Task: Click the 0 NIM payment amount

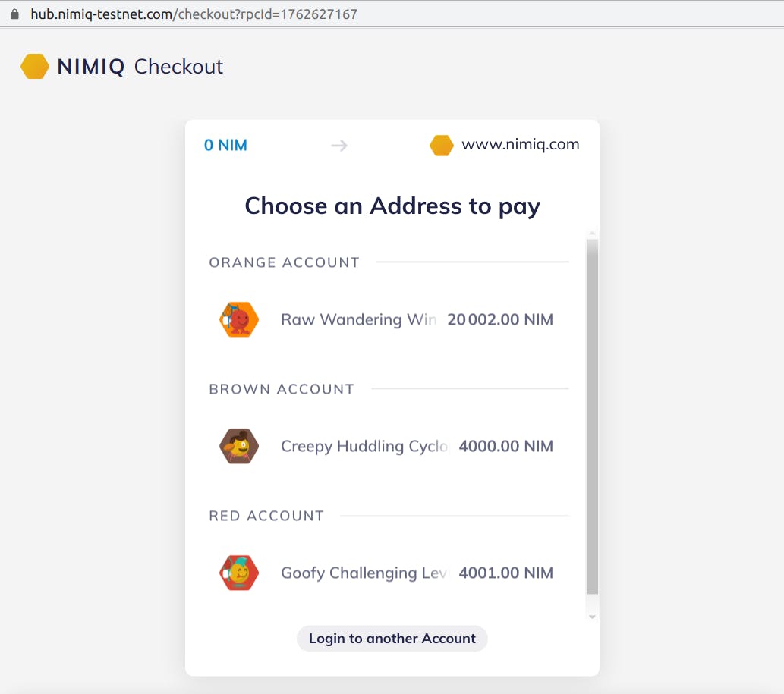Action: point(225,145)
